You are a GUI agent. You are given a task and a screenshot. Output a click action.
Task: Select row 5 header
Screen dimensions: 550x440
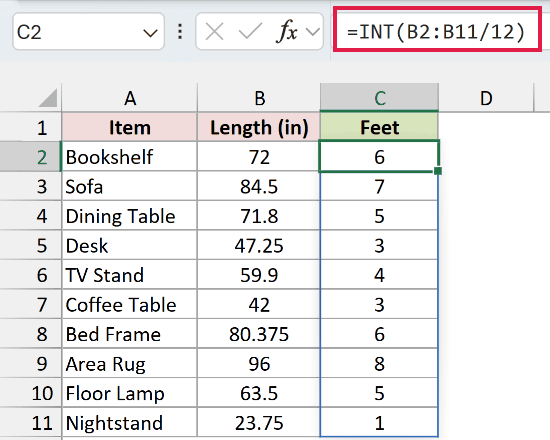[31, 245]
